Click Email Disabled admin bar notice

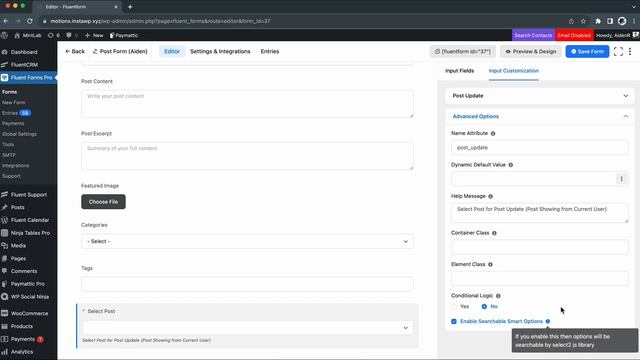coord(574,36)
